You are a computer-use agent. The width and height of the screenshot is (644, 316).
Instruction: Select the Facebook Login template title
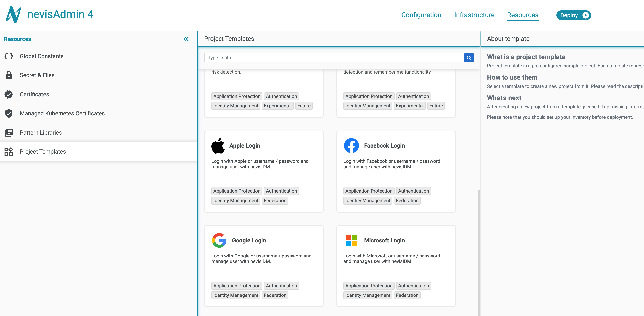click(384, 145)
